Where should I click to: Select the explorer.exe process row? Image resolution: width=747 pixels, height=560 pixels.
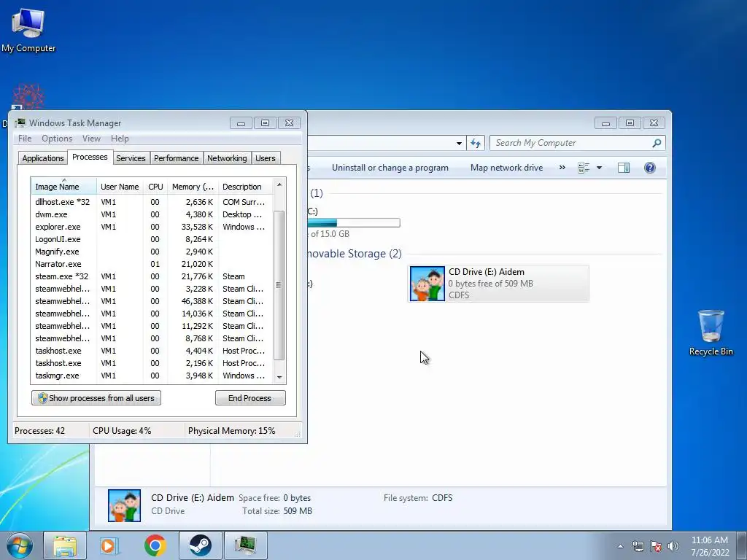[x=152, y=227]
